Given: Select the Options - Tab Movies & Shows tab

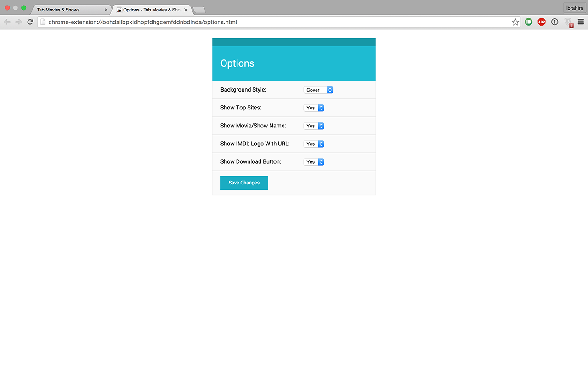Looking at the screenshot, I should pyautogui.click(x=151, y=10).
